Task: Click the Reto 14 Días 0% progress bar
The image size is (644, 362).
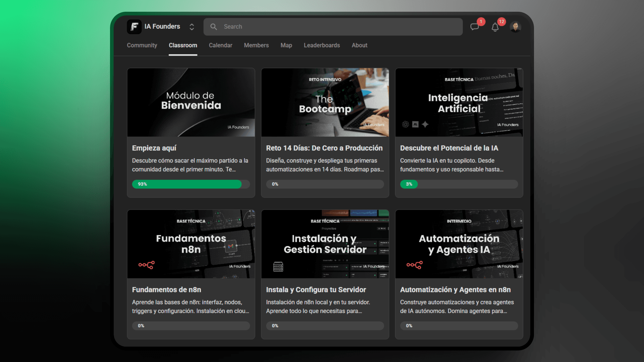Action: (x=325, y=184)
